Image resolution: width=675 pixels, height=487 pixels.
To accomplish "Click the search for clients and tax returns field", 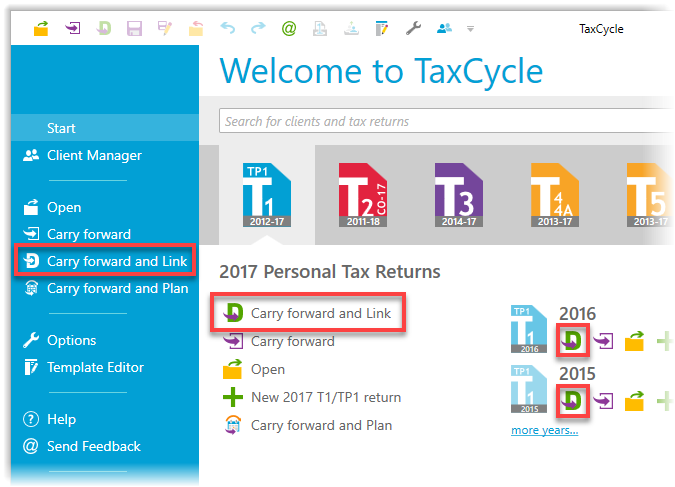I will pyautogui.click(x=446, y=121).
